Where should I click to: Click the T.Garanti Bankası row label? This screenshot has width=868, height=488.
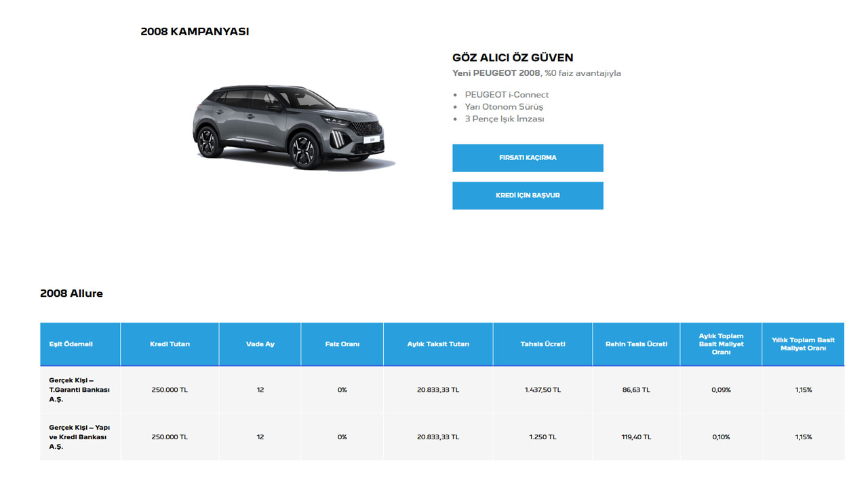[x=79, y=390]
